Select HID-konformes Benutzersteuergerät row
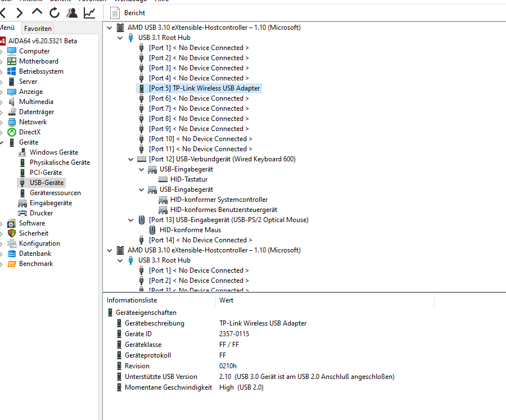 [x=224, y=210]
